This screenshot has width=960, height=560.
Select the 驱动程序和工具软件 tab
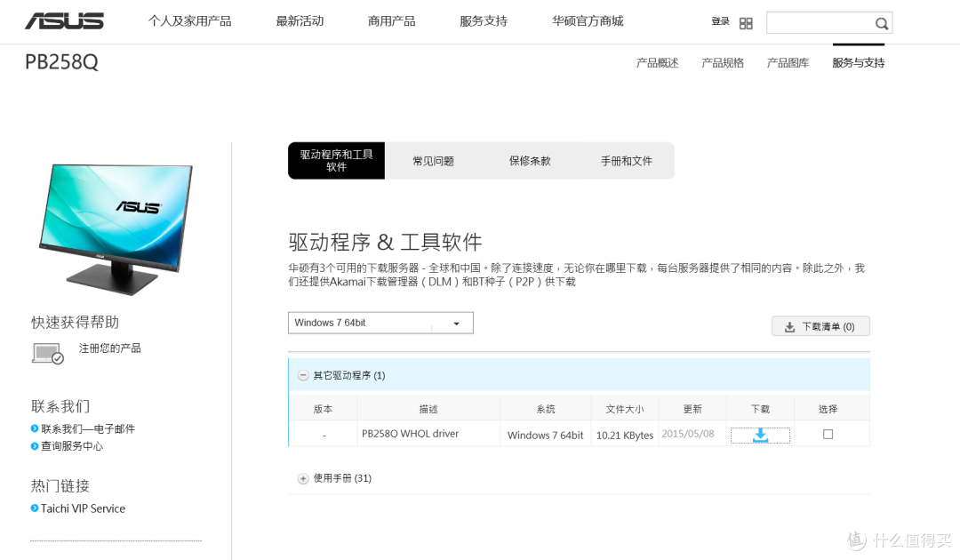[336, 161]
